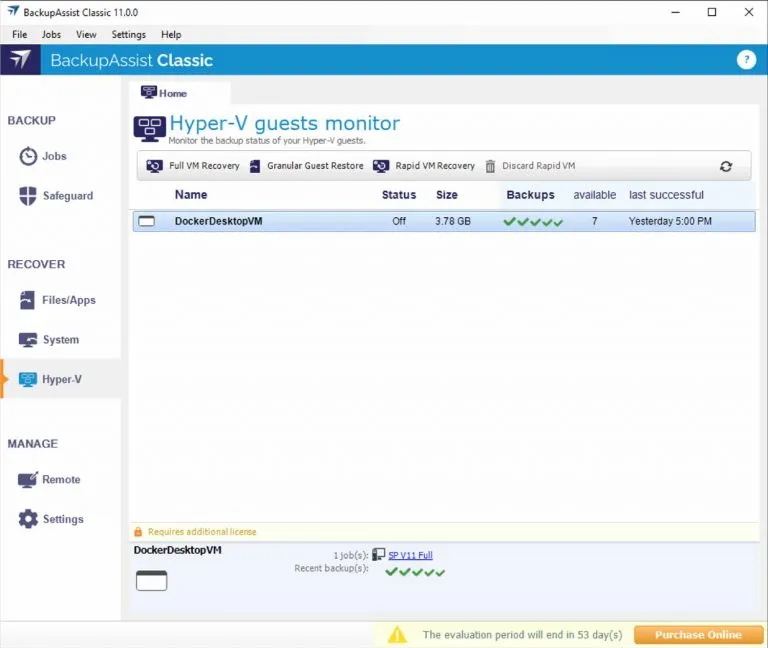Screen dimensions: 768x648
Task: Click the available column header
Action: click(595, 195)
